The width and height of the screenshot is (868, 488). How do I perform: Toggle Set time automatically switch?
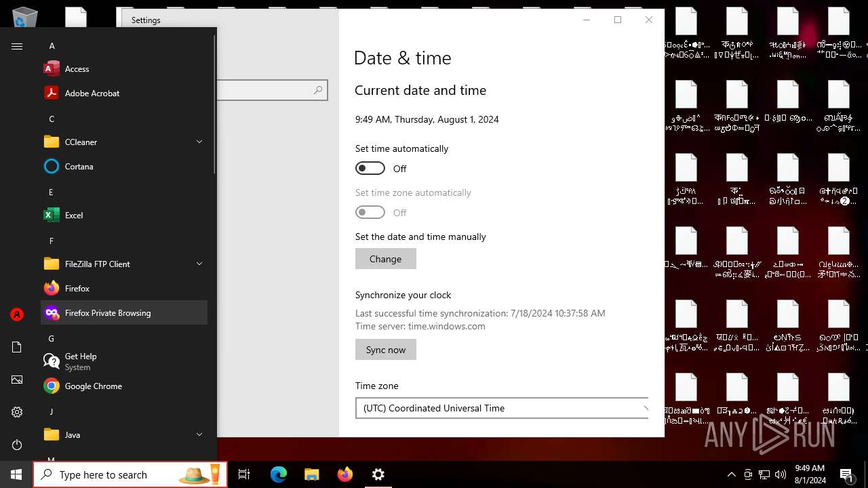370,168
